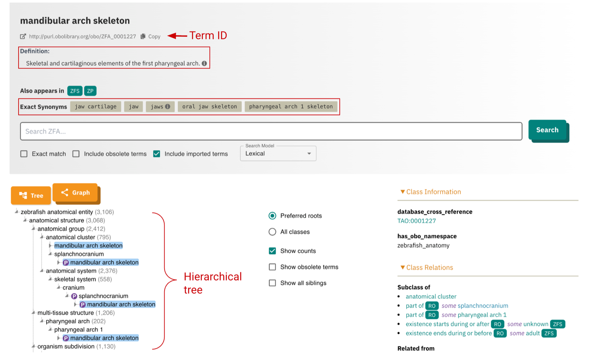Collapse the anatomical group node
597x364 pixels.
coord(33,228)
